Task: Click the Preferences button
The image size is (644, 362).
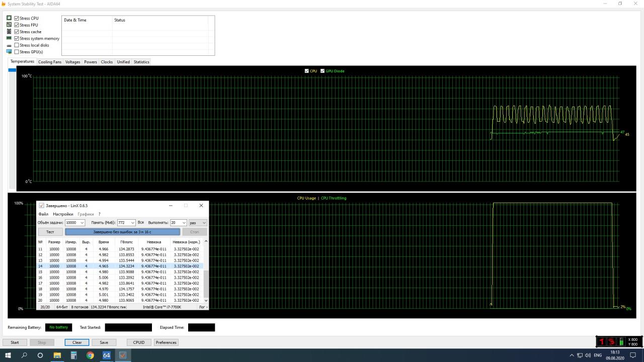Action: click(x=166, y=342)
